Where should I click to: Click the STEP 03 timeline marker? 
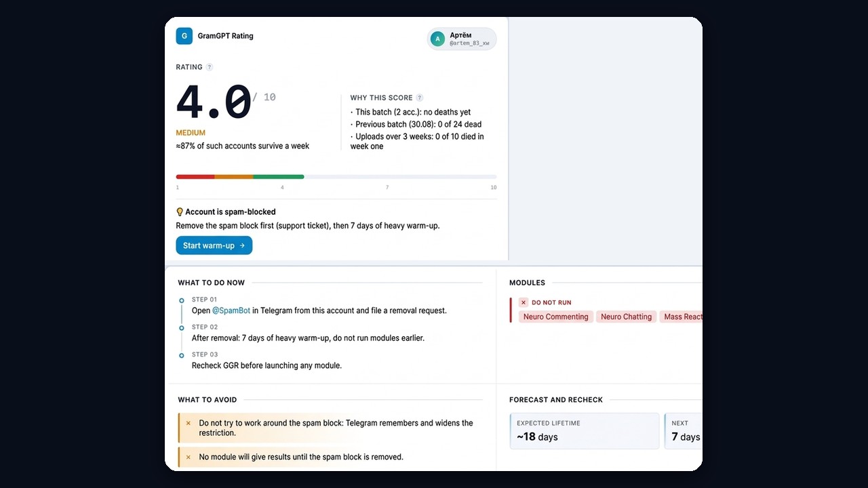tap(182, 355)
